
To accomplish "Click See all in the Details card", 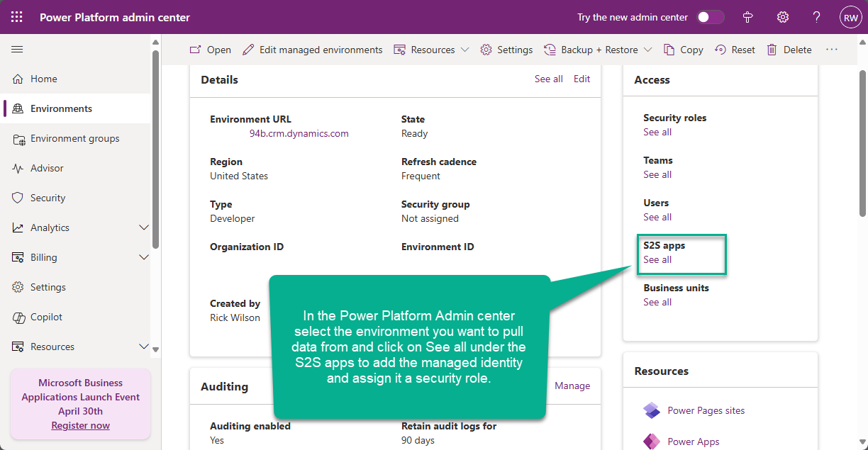I will pos(549,79).
